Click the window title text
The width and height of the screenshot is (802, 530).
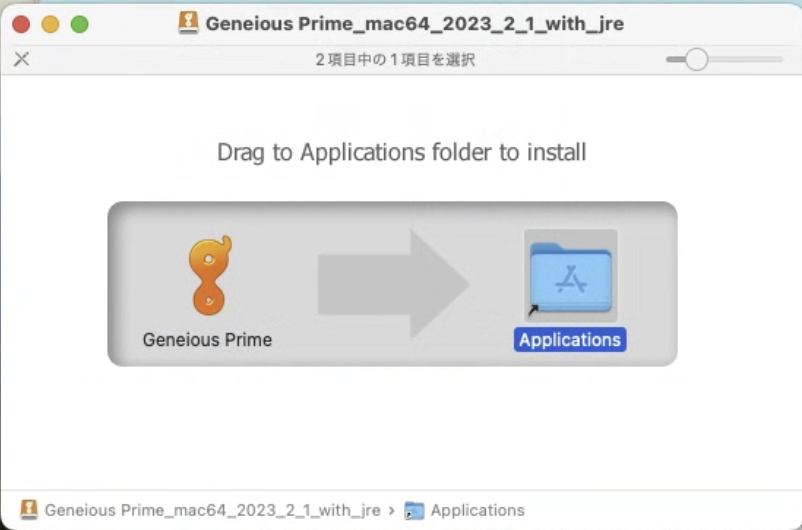[414, 24]
